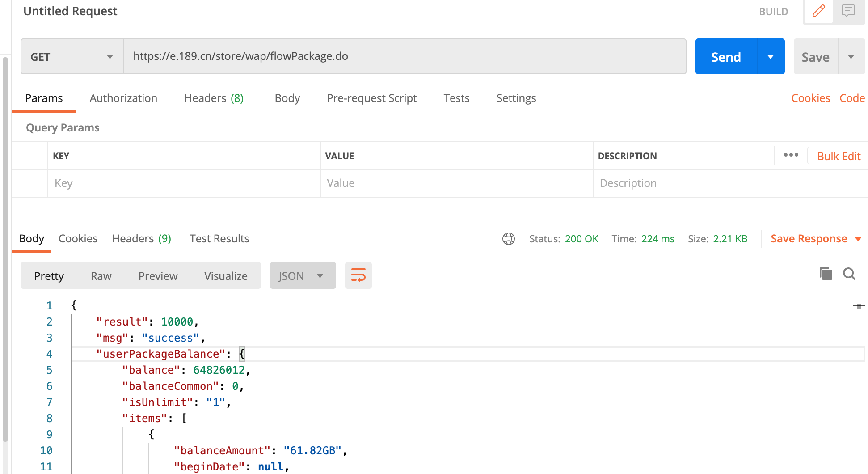The image size is (868, 474).
Task: Click the Untitled Request title
Action: pos(70,11)
